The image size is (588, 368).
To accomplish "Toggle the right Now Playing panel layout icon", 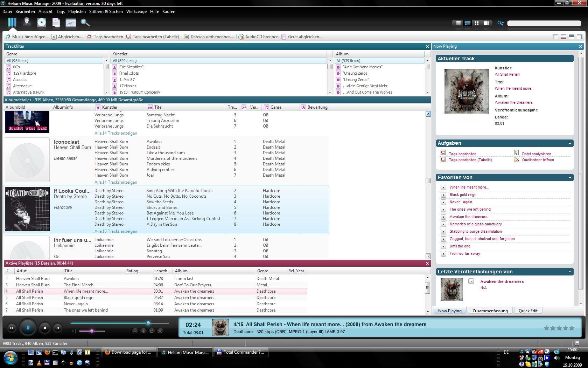I will tap(580, 37).
